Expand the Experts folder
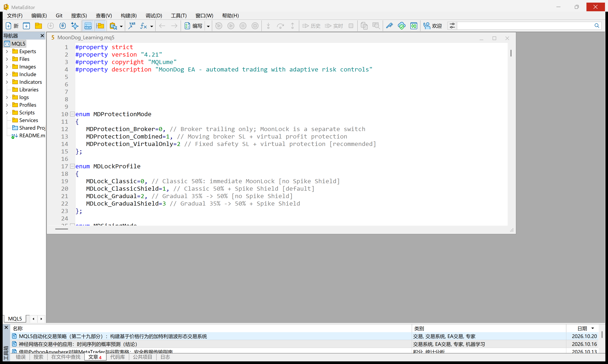Viewport: 608px width, 364px height. 7,52
